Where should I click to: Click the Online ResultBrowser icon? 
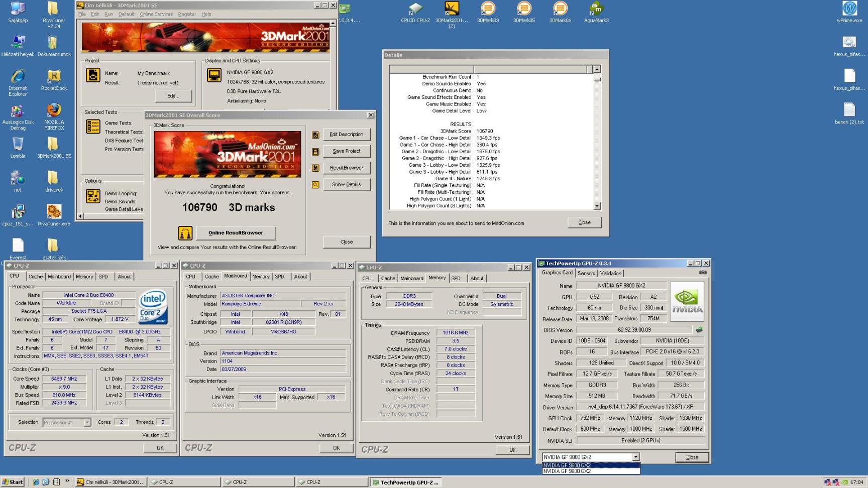(x=185, y=233)
